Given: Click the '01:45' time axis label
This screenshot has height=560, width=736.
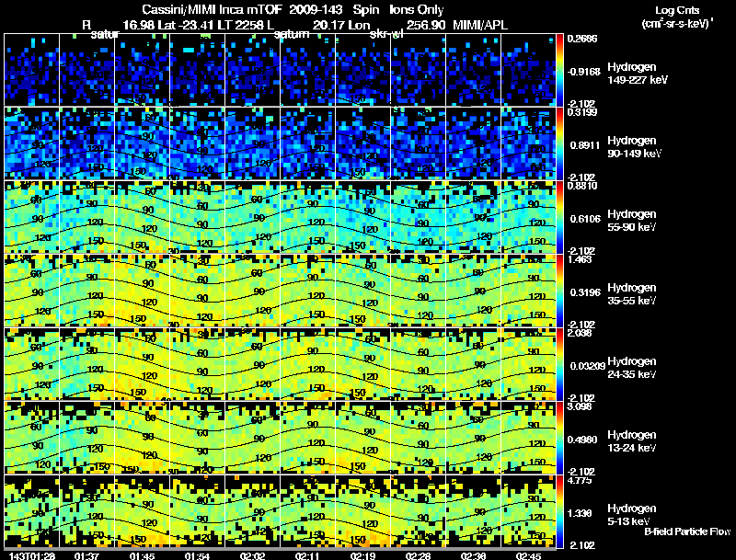Looking at the screenshot, I should tap(142, 555).
